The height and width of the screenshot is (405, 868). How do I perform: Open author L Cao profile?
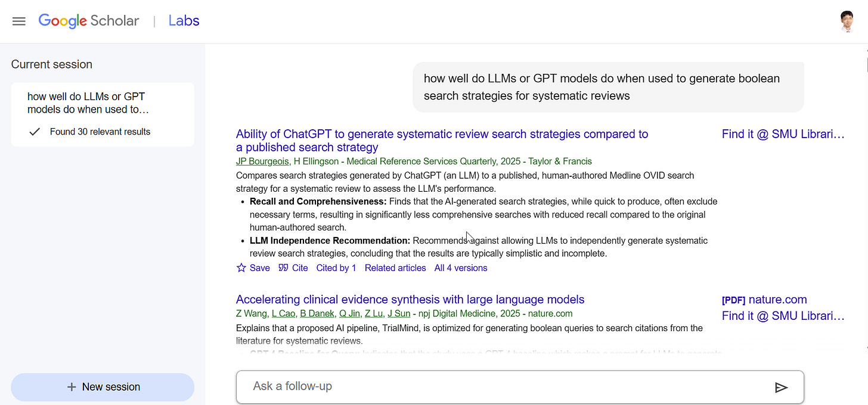(x=283, y=314)
